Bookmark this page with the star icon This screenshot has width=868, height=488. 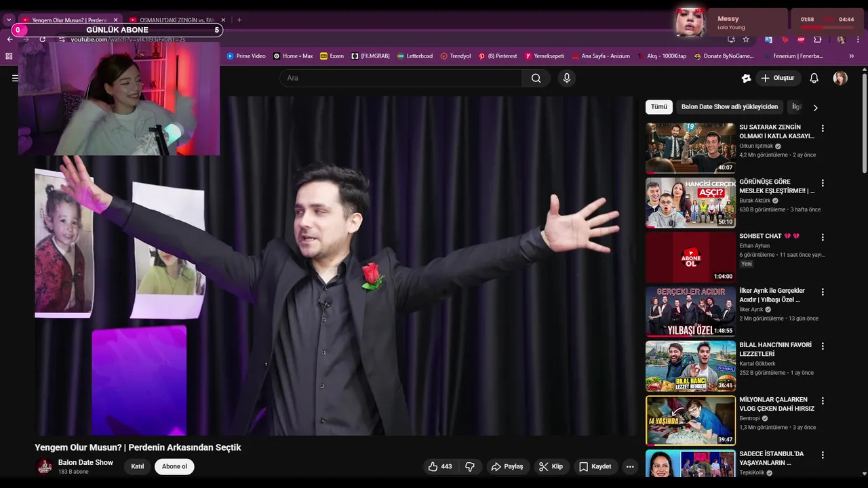tap(746, 39)
